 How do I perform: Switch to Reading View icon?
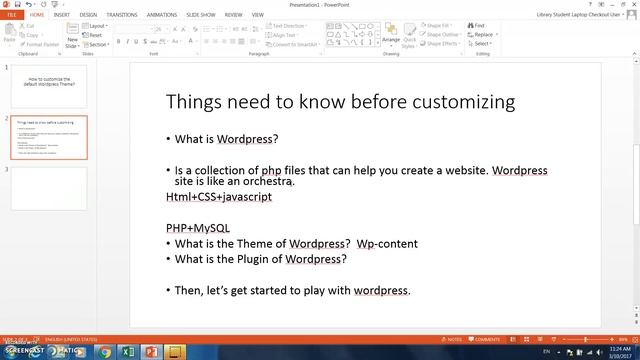pyautogui.click(x=540, y=340)
